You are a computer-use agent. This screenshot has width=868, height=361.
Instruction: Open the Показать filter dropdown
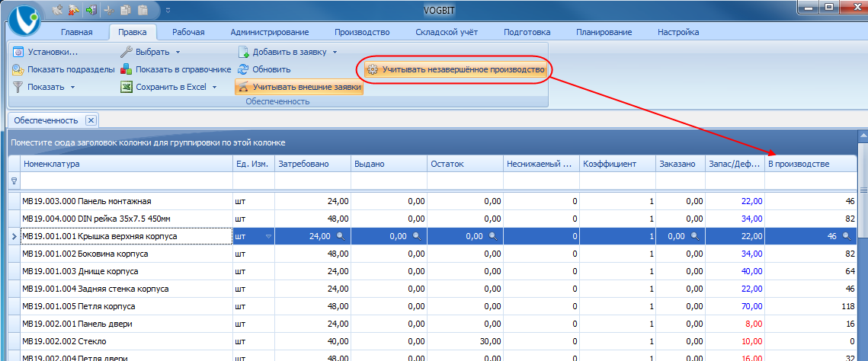(x=44, y=87)
